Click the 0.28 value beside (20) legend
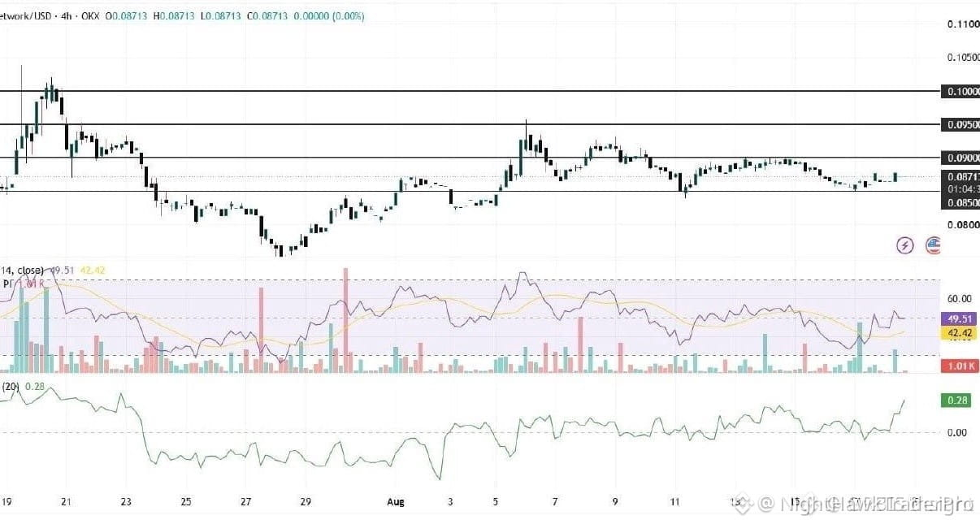 (34, 387)
